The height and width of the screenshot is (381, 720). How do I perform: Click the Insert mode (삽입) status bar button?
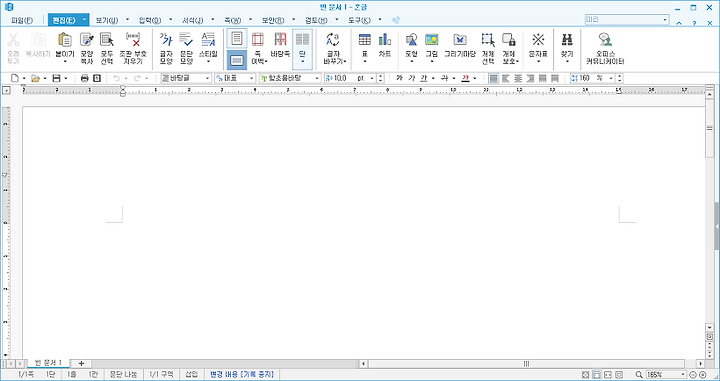point(191,375)
